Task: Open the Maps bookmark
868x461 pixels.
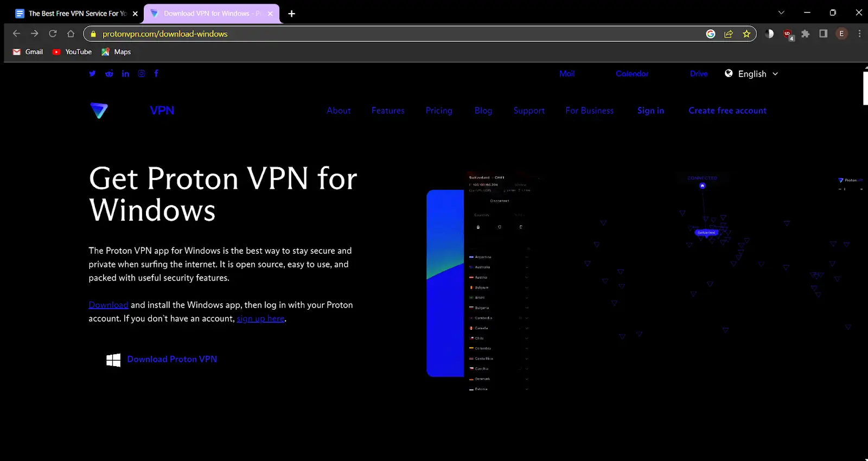Action: (116, 52)
